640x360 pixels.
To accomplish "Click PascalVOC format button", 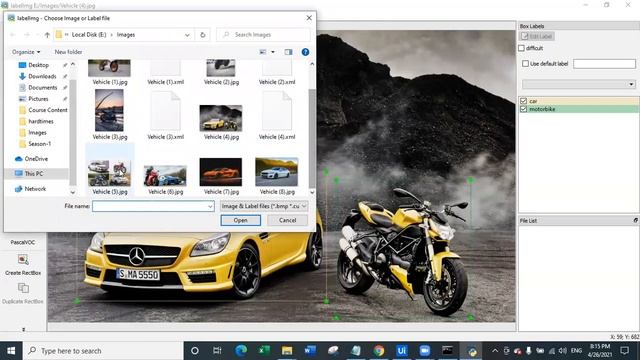I will tap(23, 242).
